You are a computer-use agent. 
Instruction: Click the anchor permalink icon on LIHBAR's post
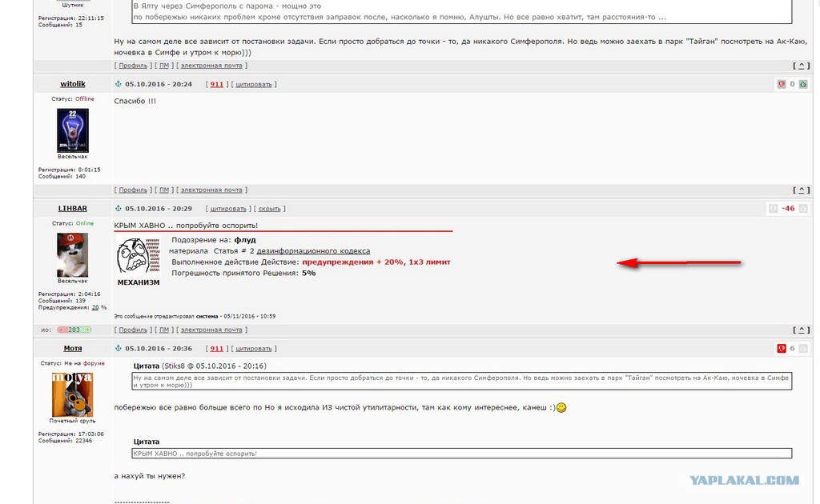point(118,208)
